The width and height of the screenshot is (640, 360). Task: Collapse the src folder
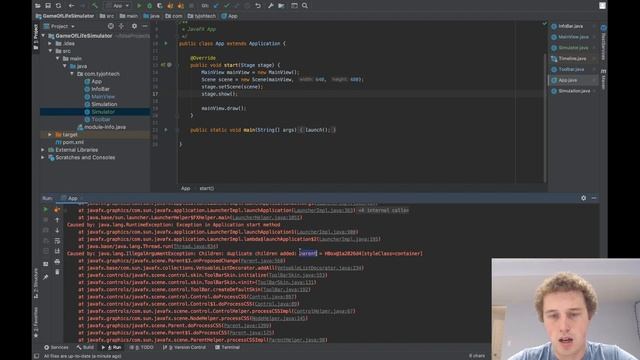(50, 51)
